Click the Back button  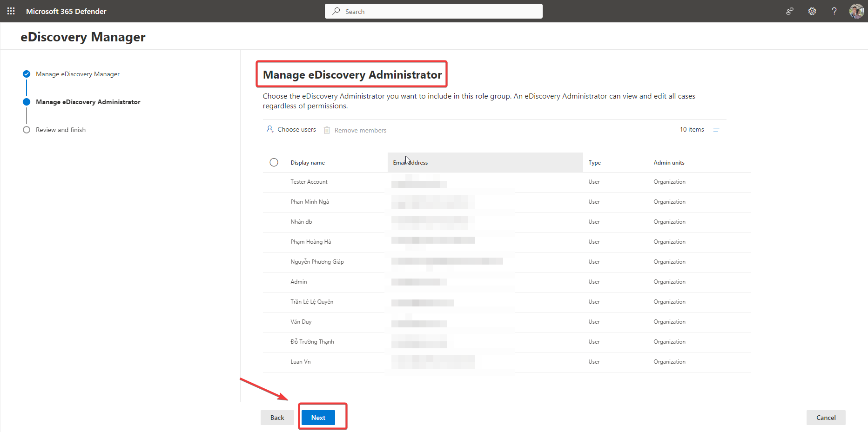pos(277,418)
